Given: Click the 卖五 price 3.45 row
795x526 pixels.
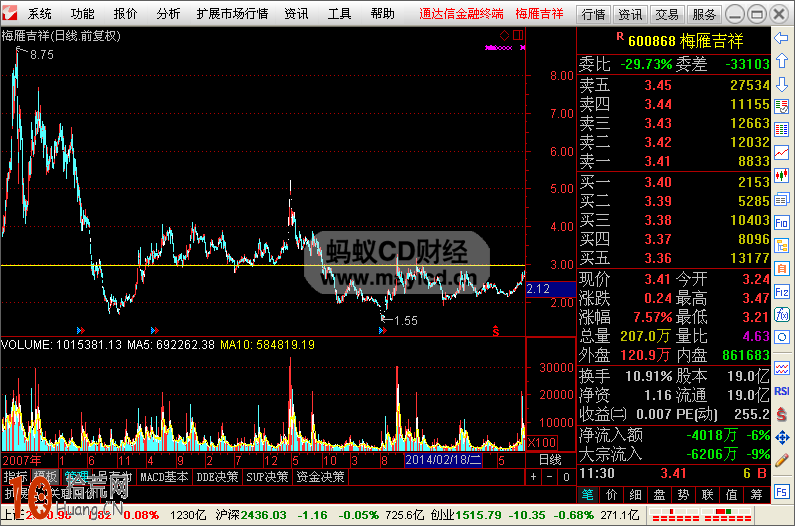Looking at the screenshot, I should coord(674,85).
